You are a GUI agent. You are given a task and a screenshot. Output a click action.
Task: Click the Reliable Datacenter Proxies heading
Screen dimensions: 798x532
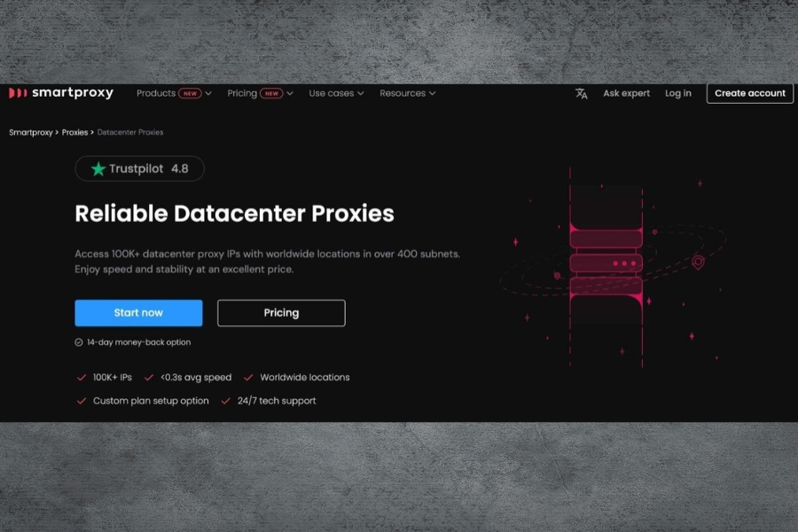pyautogui.click(x=234, y=214)
